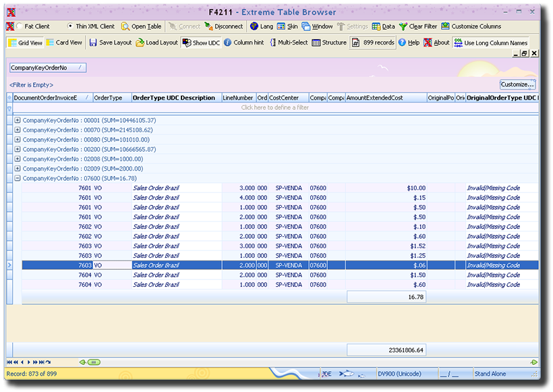Click the horizontal scrollbar left arrow

82,362
